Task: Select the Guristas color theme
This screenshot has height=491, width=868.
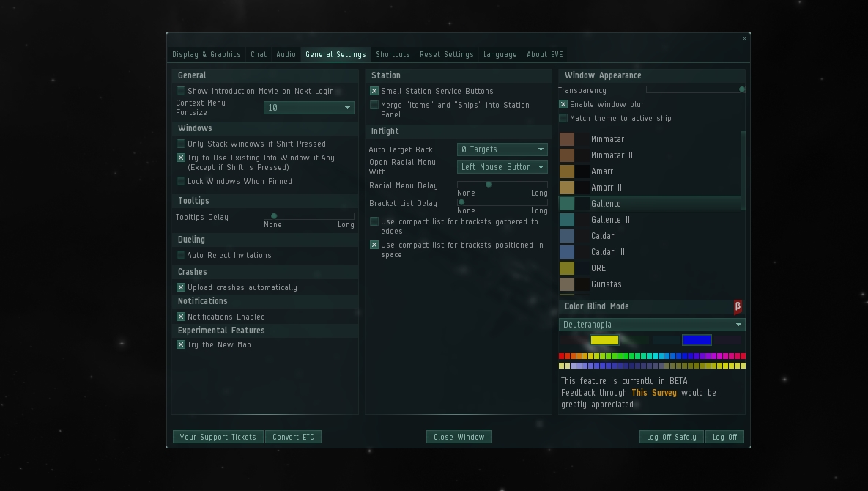Action: tap(649, 284)
